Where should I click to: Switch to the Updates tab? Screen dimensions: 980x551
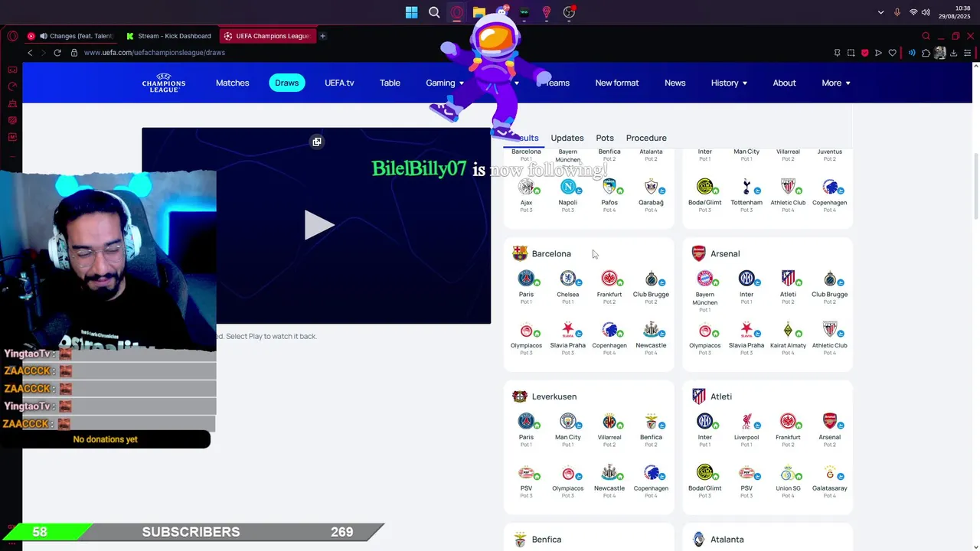pyautogui.click(x=567, y=138)
